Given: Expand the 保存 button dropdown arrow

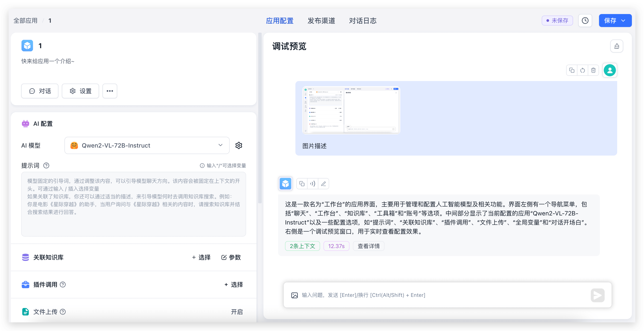Looking at the screenshot, I should click(624, 21).
